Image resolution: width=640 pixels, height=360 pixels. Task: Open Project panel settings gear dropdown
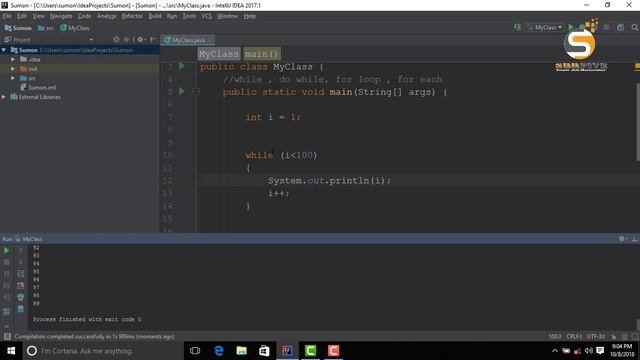[x=141, y=40]
